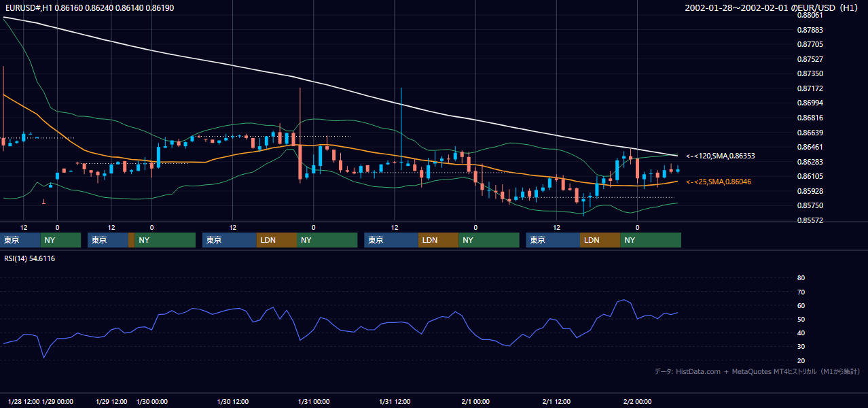Click the 1/31 12:00 time axis label

395,401
